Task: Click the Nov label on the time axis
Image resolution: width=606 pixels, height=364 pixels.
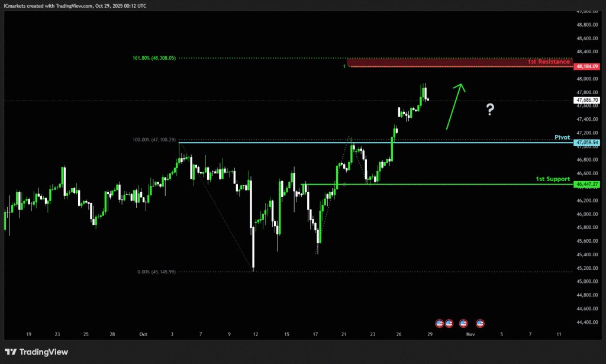Action: (470, 334)
